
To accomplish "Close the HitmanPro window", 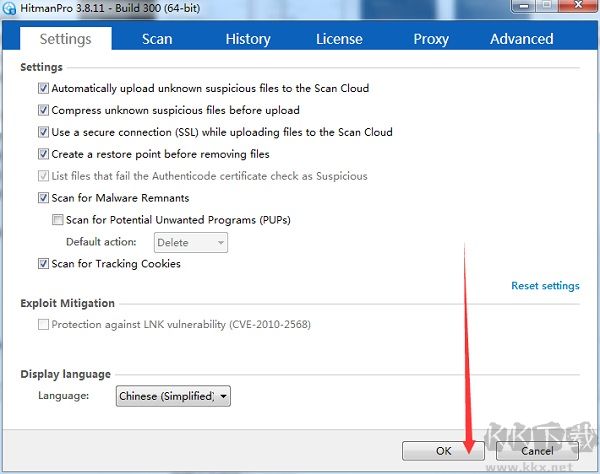I will pos(579,6).
